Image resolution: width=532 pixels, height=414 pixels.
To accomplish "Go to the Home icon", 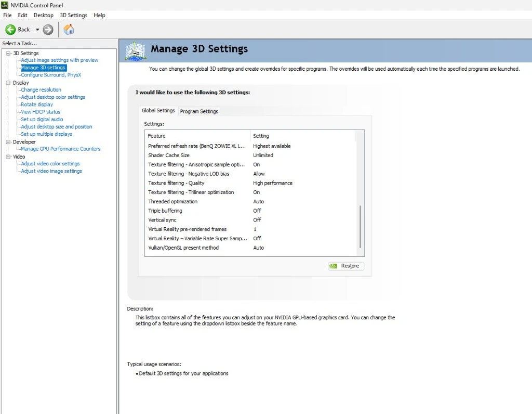I will pos(69,30).
